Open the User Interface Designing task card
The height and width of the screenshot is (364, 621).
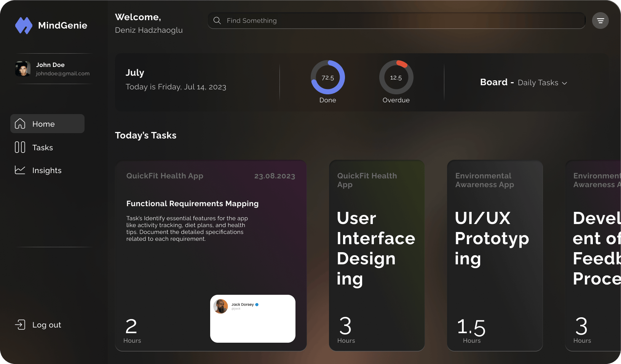click(377, 255)
